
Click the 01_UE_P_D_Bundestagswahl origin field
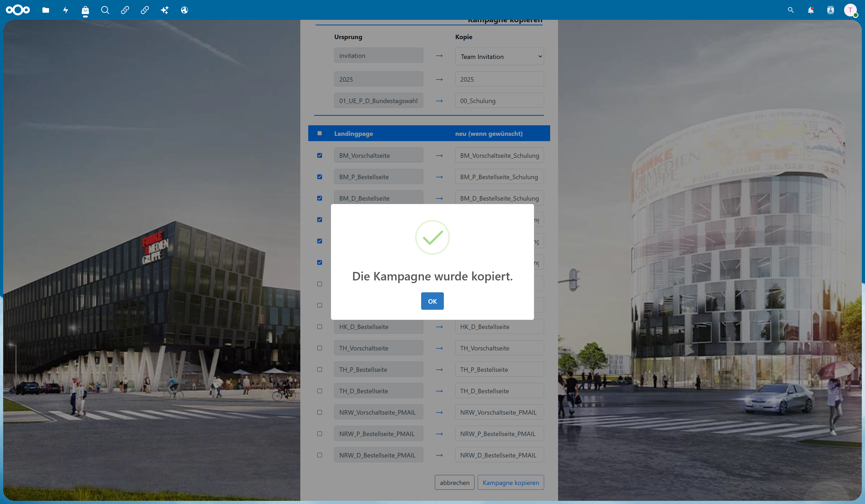pos(379,100)
